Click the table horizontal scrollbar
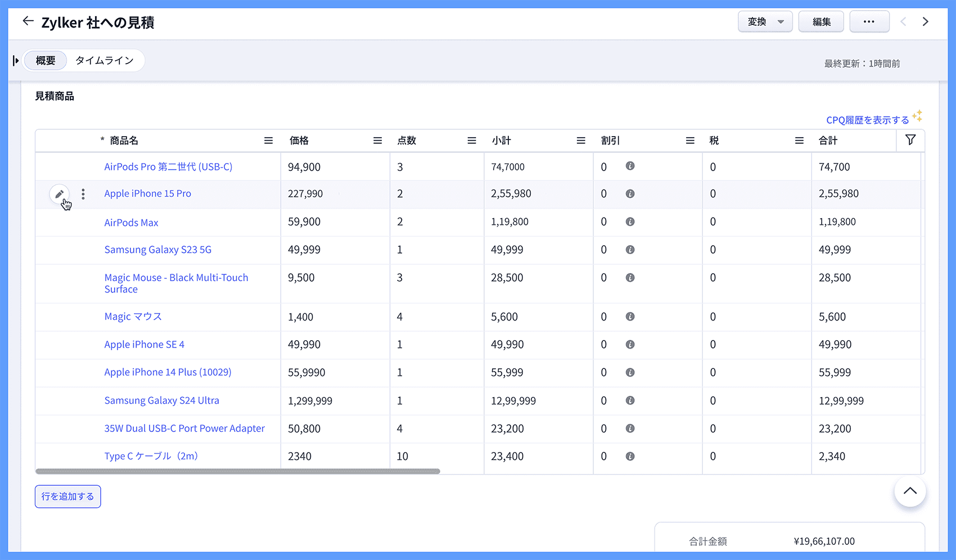 pos(237,472)
